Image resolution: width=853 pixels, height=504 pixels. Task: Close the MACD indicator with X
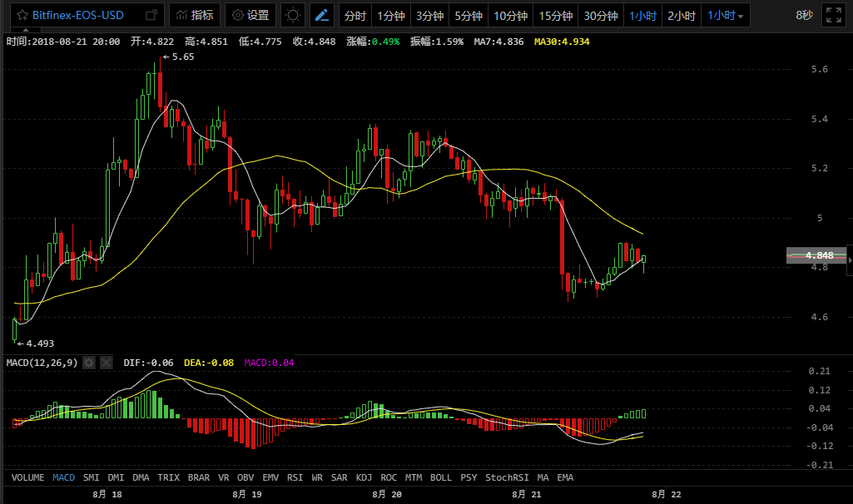(107, 363)
